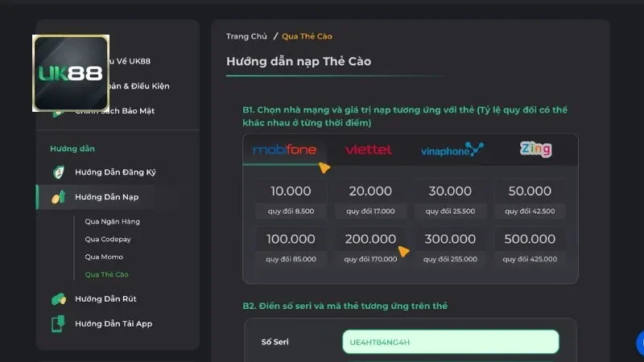This screenshot has width=644, height=362.
Task: Select the Zing card logo
Action: (535, 149)
